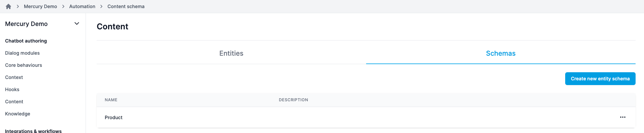Sort by the NAME column header

(111, 100)
